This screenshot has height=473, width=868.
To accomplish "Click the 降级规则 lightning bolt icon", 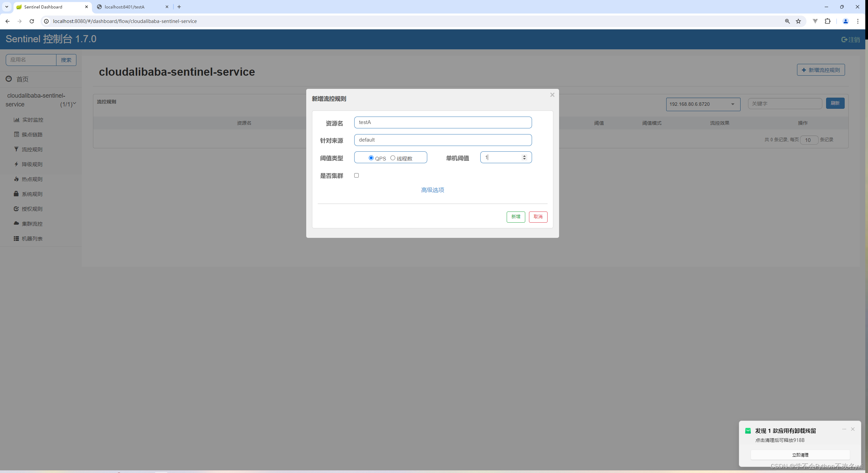I will [16, 164].
